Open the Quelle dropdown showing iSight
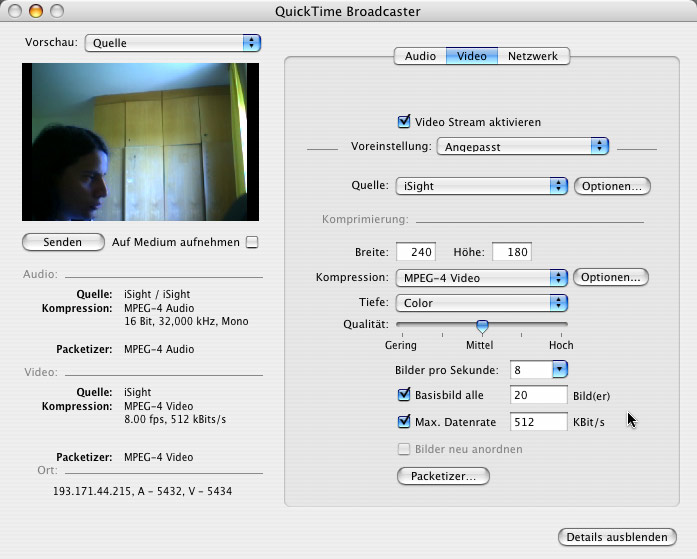Viewport: 697px width, 559px height. [481, 186]
